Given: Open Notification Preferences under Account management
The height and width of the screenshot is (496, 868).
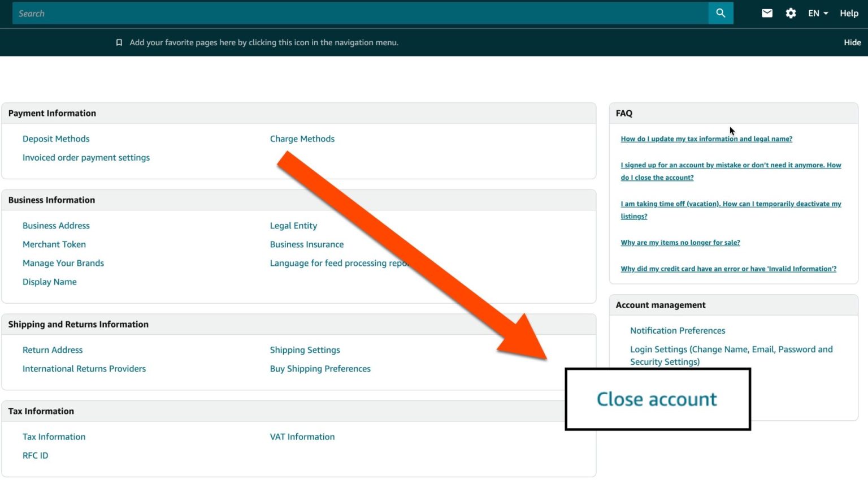Looking at the screenshot, I should (678, 330).
